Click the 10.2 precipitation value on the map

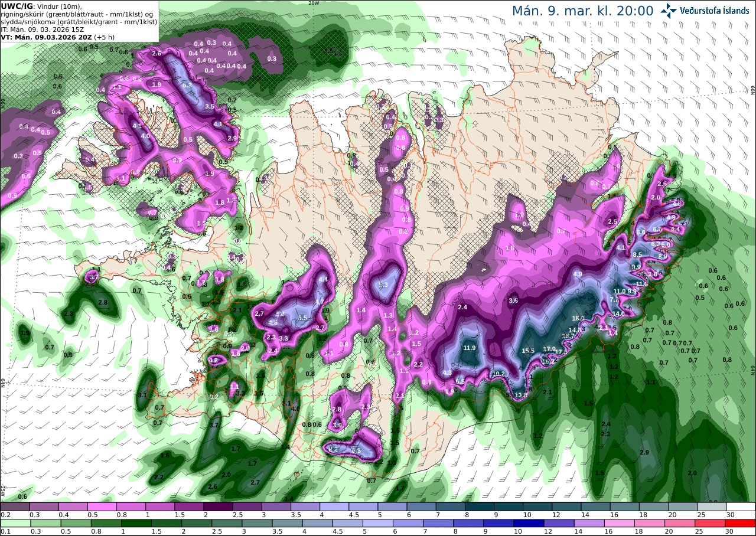[x=498, y=374]
